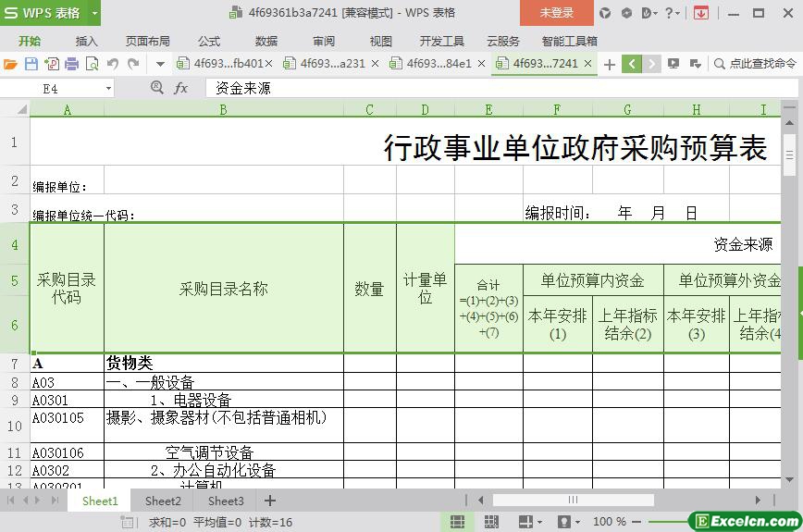Click the Print Preview icon
This screenshot has height=532, width=803.
[x=93, y=64]
